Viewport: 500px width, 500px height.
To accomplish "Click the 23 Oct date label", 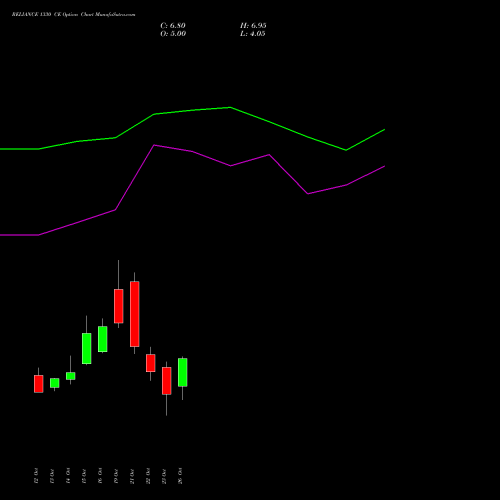I will pos(164,476).
